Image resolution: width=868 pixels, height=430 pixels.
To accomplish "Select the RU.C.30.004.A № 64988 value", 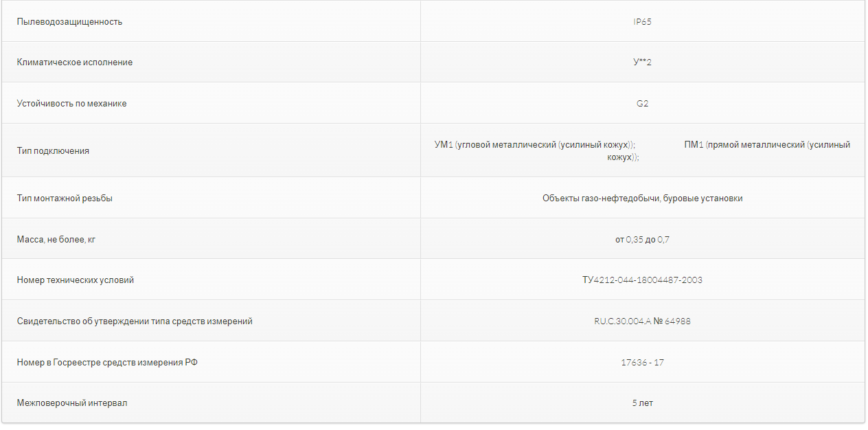I will pyautogui.click(x=642, y=321).
